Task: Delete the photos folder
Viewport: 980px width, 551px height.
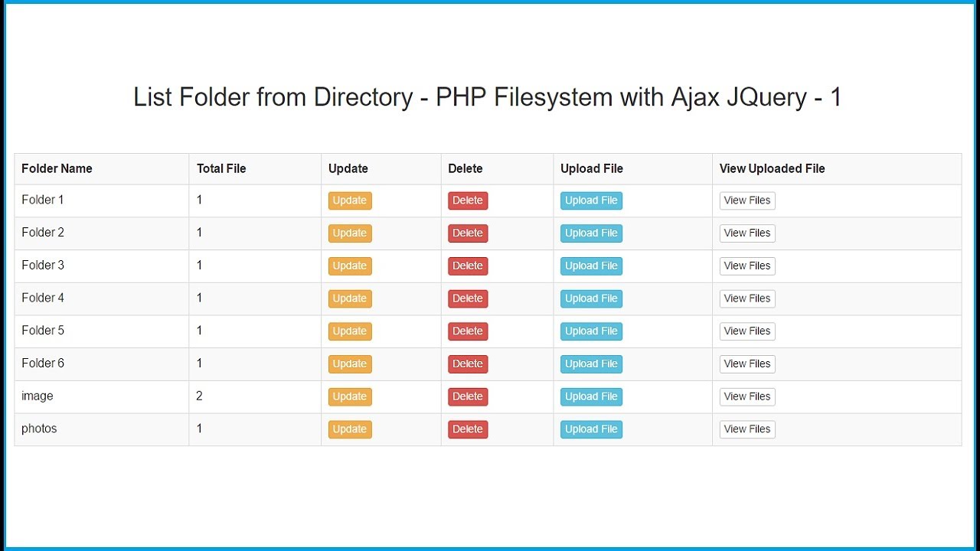Action: point(467,429)
